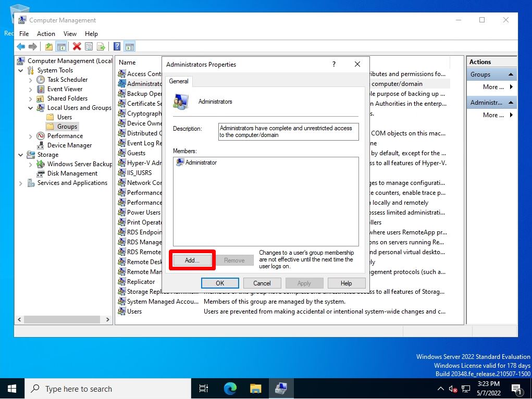The image size is (532, 399).
Task: Click the taskbar search box
Action: [x=108, y=389]
